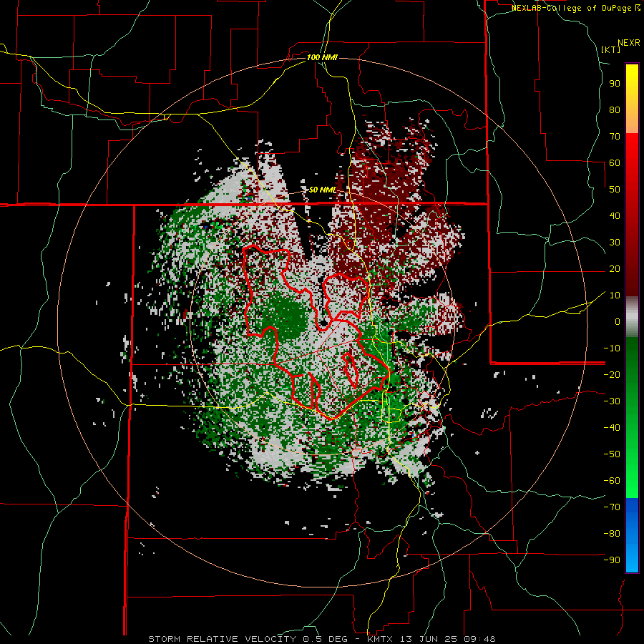Click the 60 value on velocity scale
This screenshot has width=644, height=644.
[x=615, y=162]
